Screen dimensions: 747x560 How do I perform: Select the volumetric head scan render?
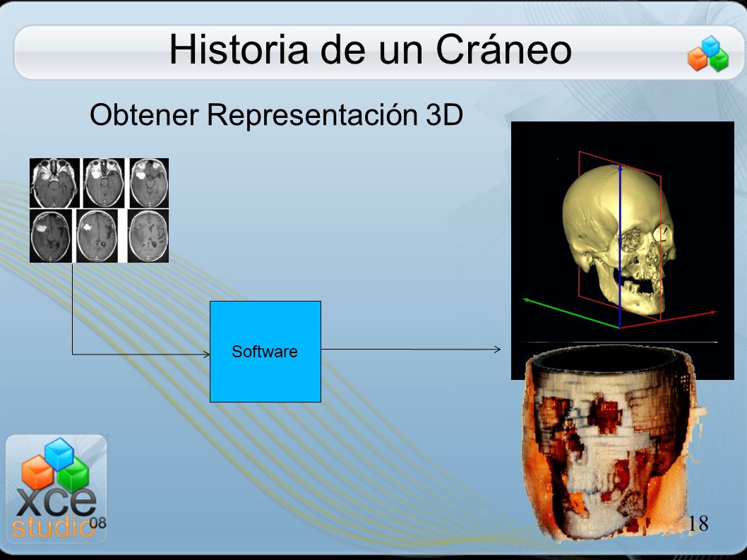(x=613, y=443)
